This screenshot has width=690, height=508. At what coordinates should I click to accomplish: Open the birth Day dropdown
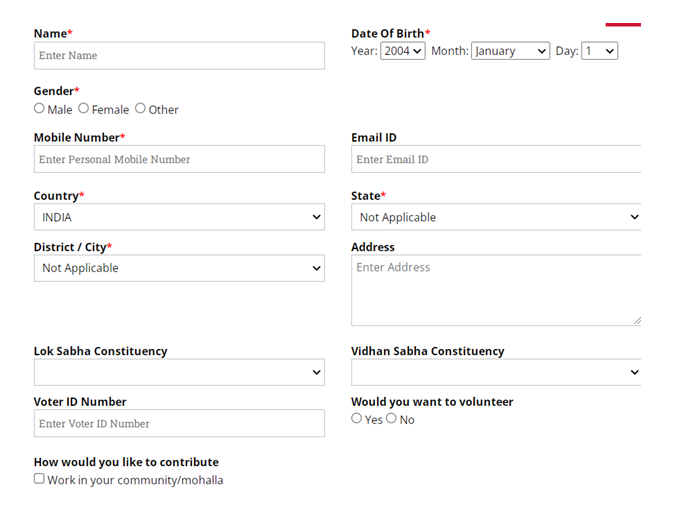599,51
